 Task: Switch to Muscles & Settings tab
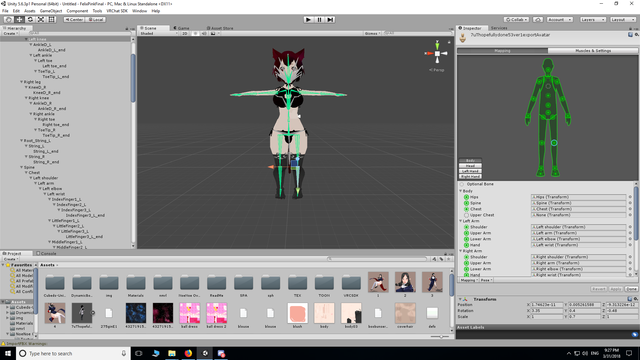[x=593, y=51]
